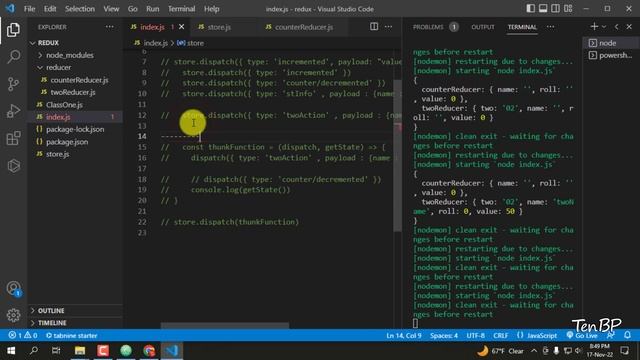Click Ln 14, Col 9 status item
640x360 pixels.
click(403, 336)
